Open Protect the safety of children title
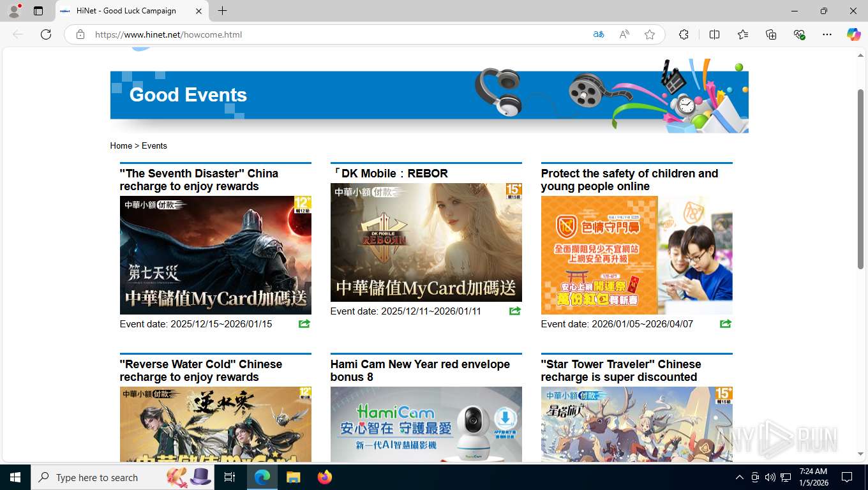The image size is (868, 490). pos(629,180)
